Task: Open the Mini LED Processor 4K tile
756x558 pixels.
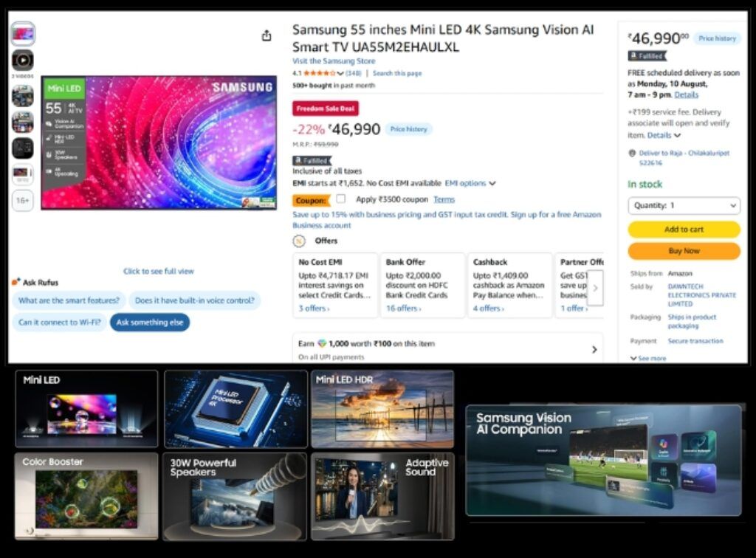Action: pyautogui.click(x=236, y=409)
